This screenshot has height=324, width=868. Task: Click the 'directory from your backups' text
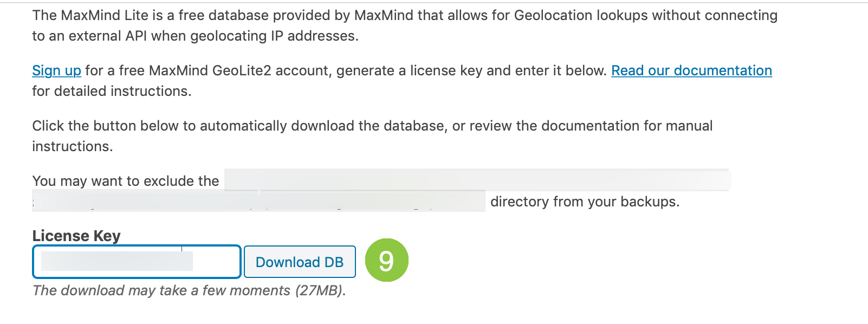pyautogui.click(x=585, y=202)
